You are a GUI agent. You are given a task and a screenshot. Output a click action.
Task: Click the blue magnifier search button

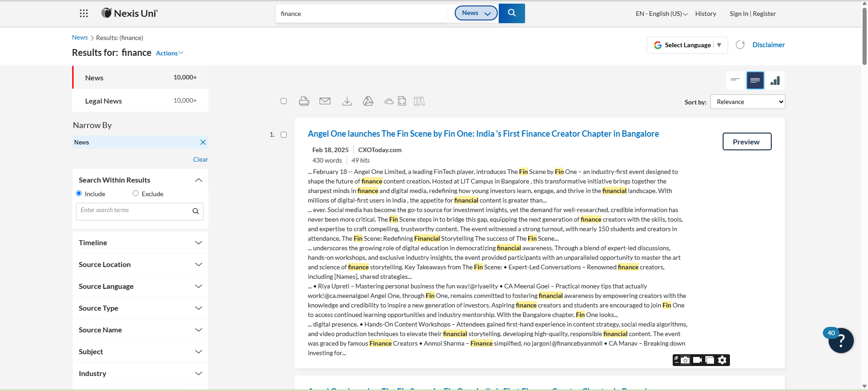pos(511,13)
